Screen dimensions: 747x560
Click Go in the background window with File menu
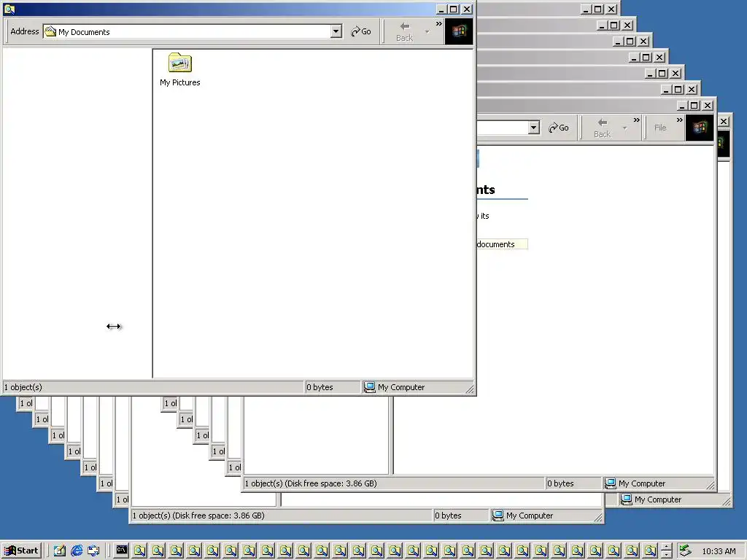point(558,128)
